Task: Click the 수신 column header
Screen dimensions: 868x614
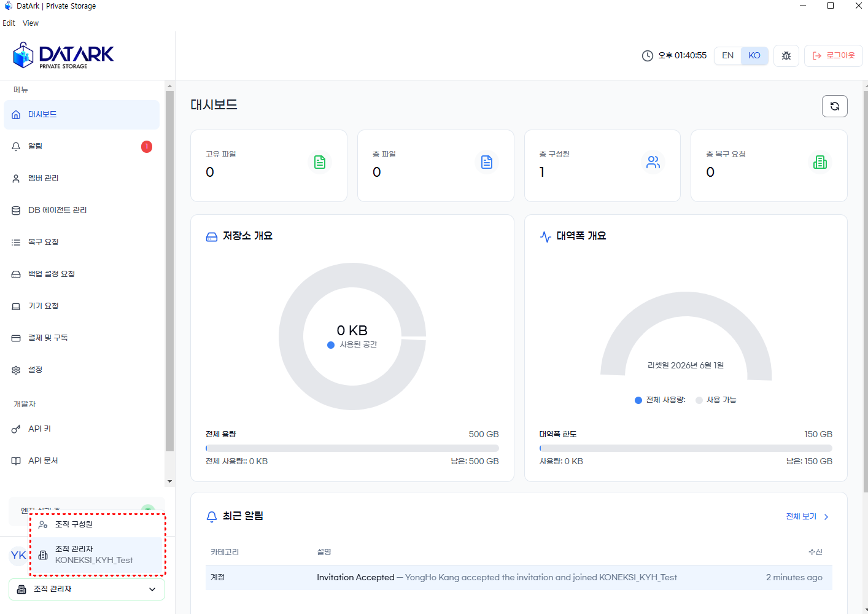Action: tap(815, 553)
